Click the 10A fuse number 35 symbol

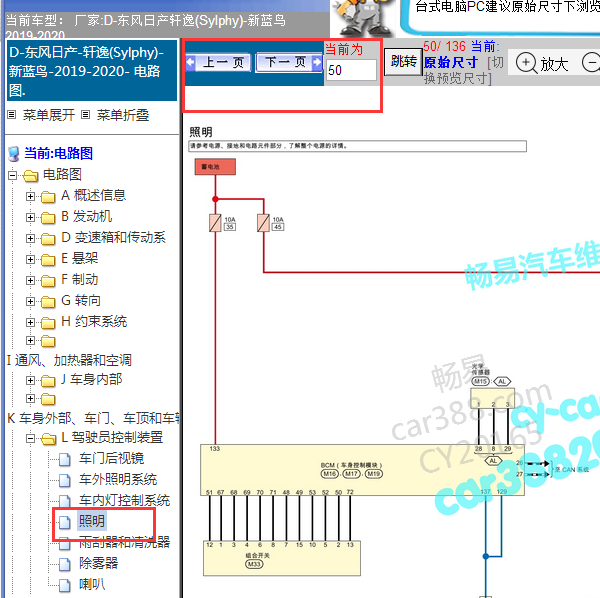[x=215, y=223]
